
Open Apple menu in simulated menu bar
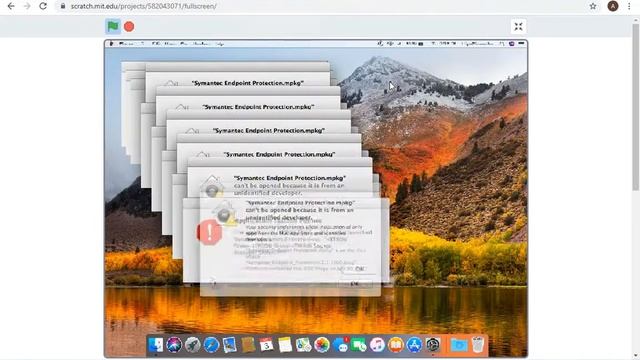click(111, 44)
